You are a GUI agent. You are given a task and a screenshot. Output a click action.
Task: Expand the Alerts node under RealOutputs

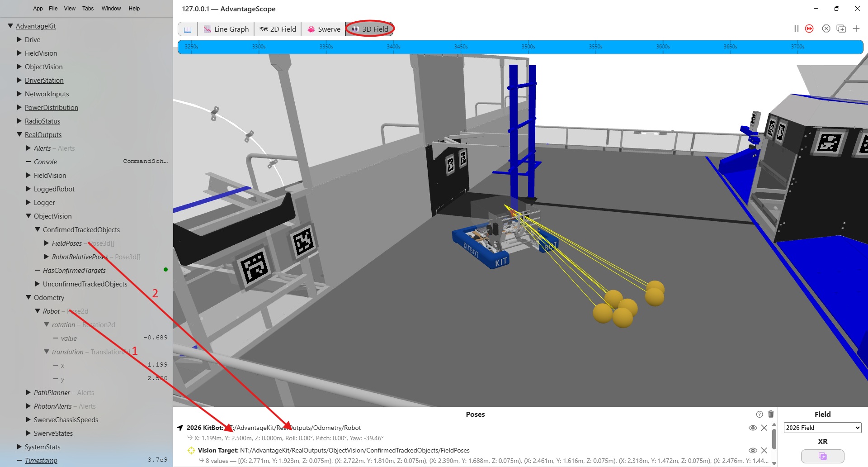click(28, 148)
